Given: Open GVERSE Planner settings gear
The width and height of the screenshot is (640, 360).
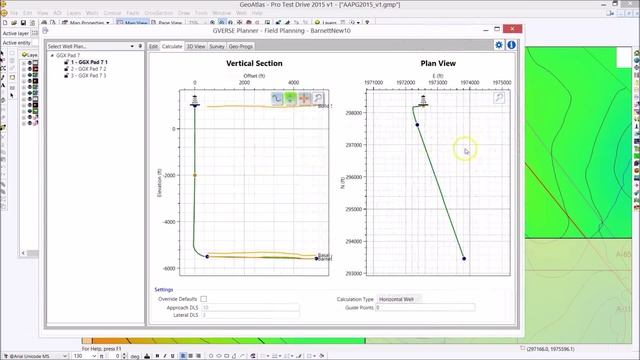Looking at the screenshot, I should [x=499, y=45].
